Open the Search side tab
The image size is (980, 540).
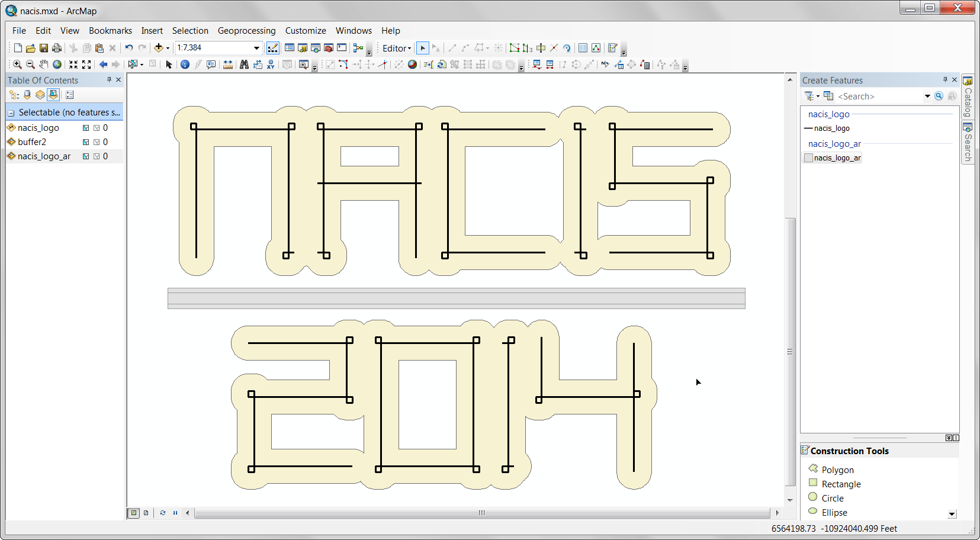tap(968, 142)
